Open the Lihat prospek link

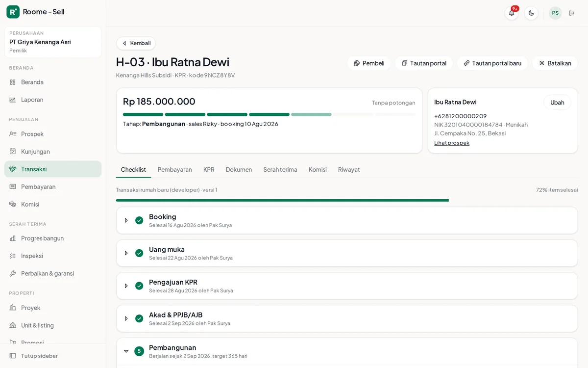click(452, 143)
